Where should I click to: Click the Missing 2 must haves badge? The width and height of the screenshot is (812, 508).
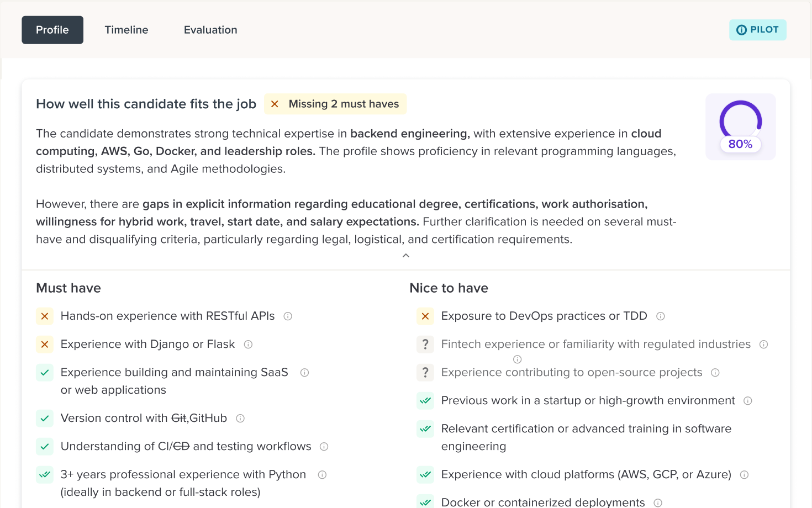pos(335,104)
